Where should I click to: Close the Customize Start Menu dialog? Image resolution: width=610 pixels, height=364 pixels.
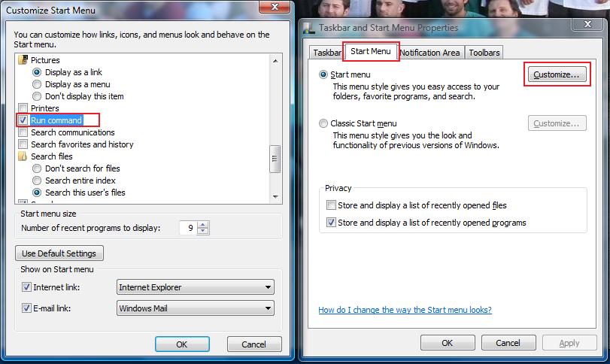click(275, 7)
